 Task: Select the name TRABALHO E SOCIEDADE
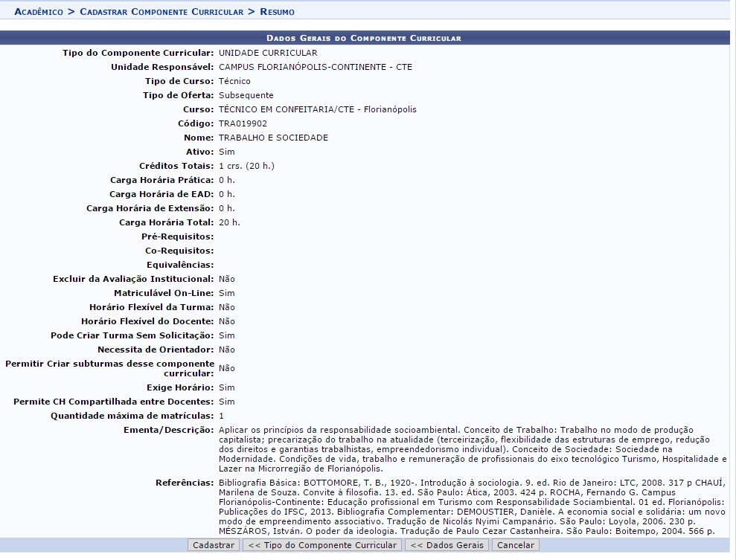(x=273, y=138)
